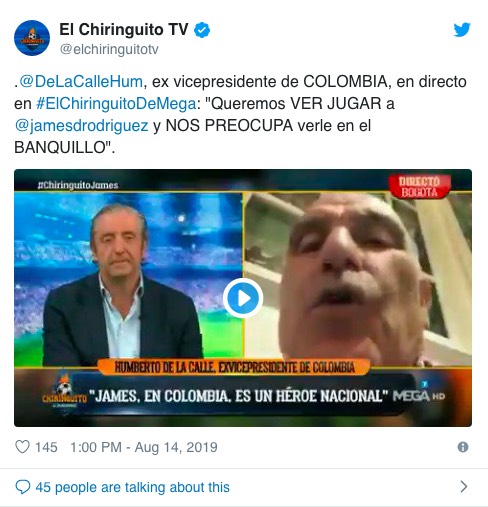Open the @jamesdrodriguez mention link
The image size is (488, 507).
[x=81, y=126]
